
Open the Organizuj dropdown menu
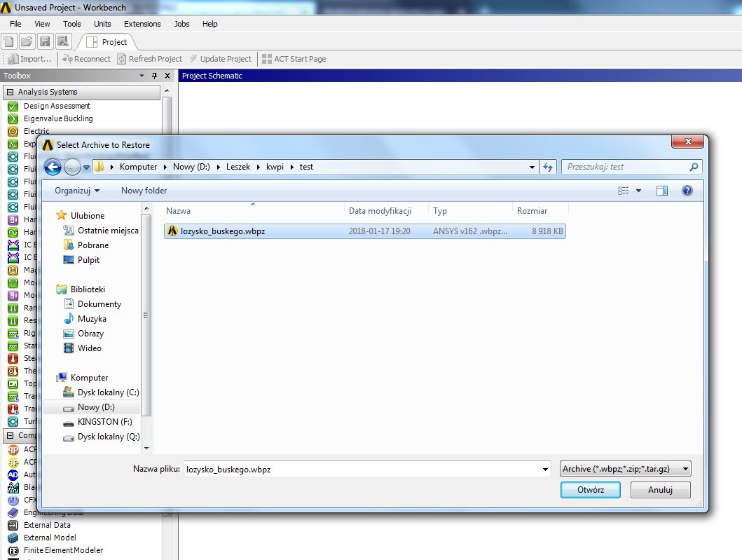click(x=77, y=191)
